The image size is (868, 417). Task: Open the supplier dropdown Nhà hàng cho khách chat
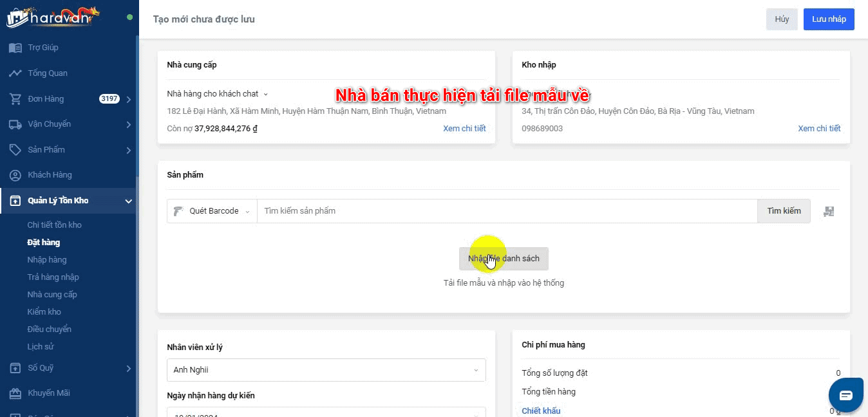point(218,94)
